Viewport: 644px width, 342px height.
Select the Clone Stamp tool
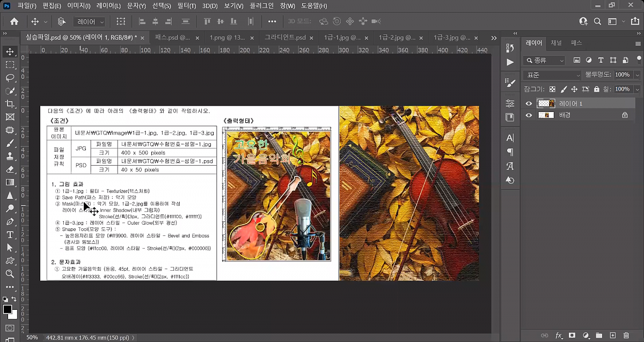(10, 157)
